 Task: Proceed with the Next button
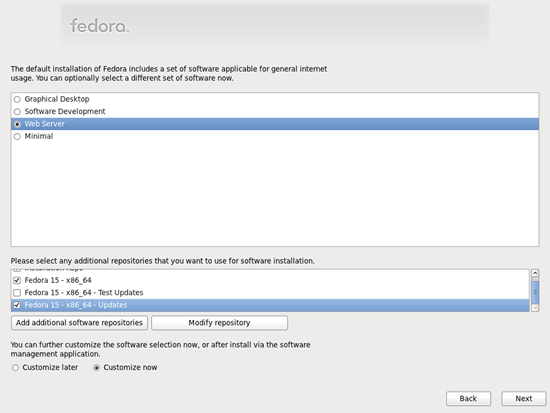(524, 399)
